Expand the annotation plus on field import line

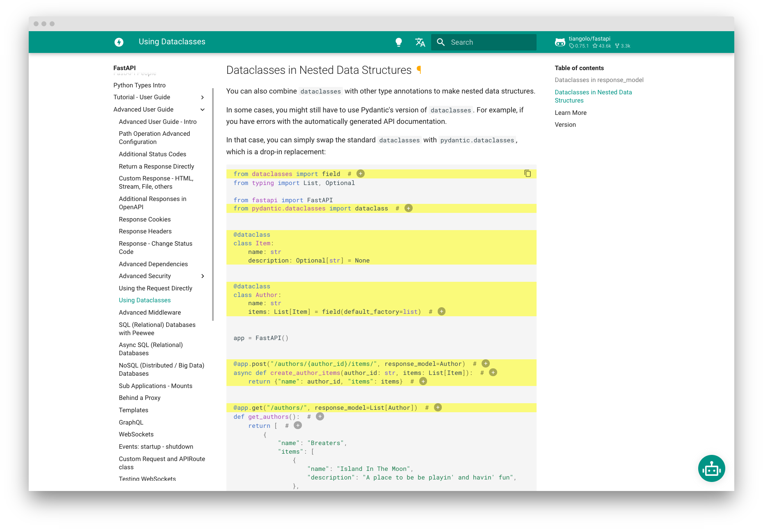(360, 174)
